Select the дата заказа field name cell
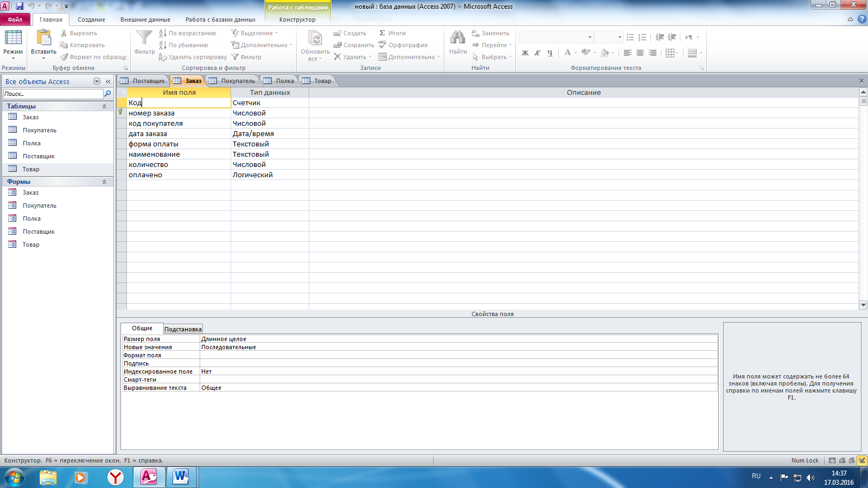The image size is (868, 488). [179, 133]
